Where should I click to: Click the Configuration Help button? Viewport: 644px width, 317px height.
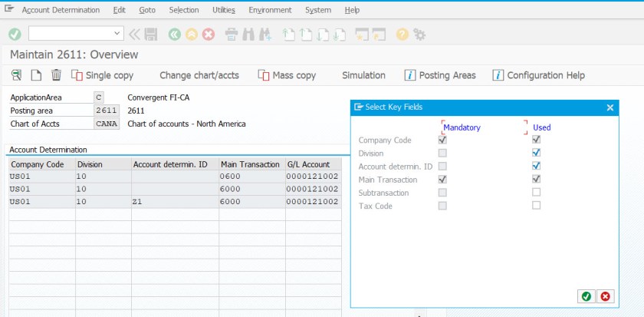point(538,75)
